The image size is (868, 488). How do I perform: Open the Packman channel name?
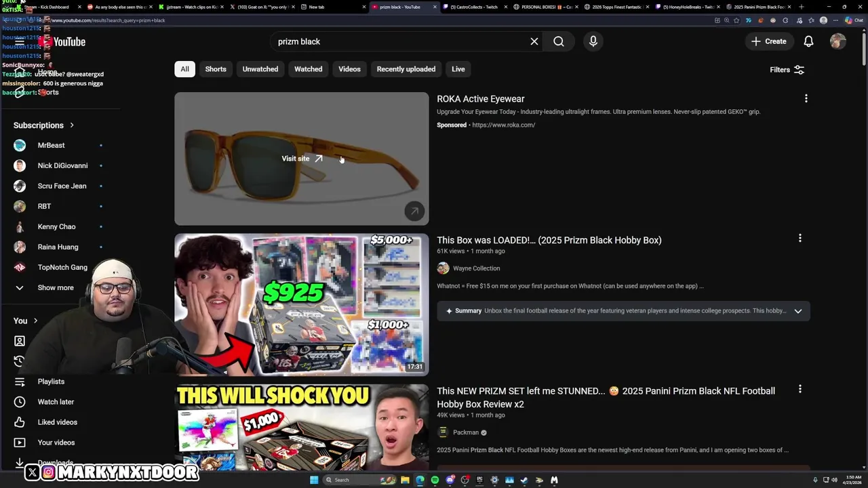pos(466,432)
